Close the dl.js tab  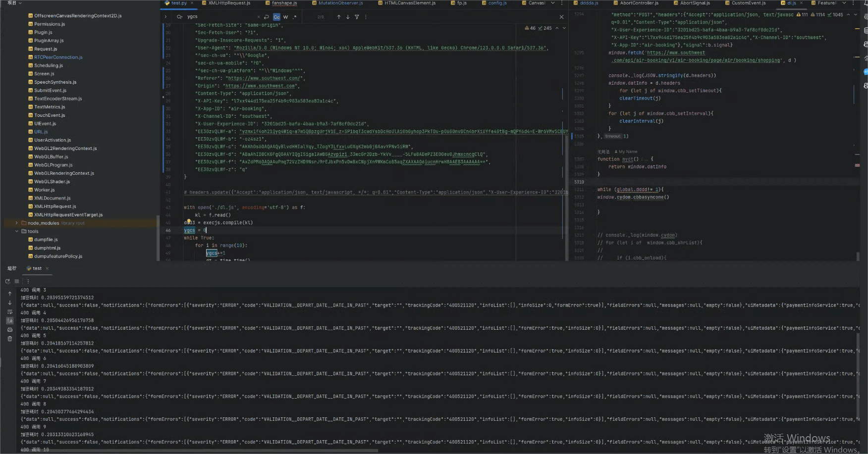[x=801, y=3]
